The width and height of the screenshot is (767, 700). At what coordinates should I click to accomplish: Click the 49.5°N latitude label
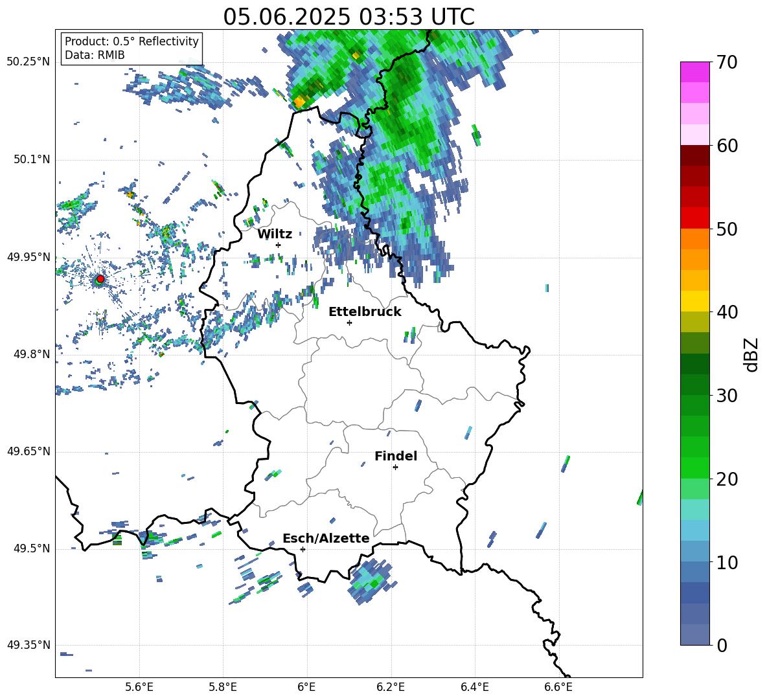tap(31, 548)
